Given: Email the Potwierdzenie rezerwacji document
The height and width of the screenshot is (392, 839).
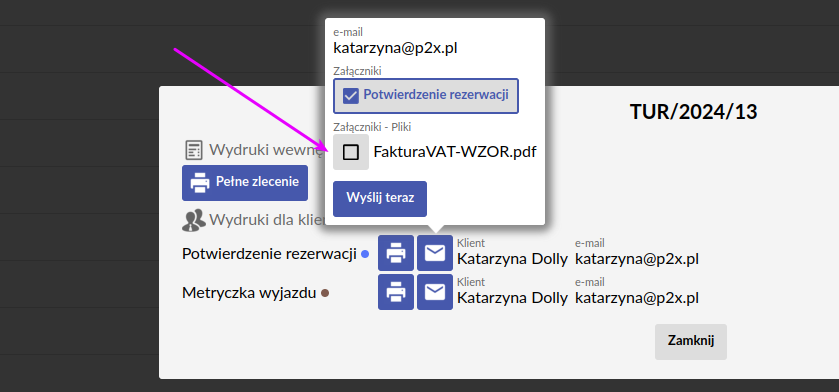Looking at the screenshot, I should 435,253.
